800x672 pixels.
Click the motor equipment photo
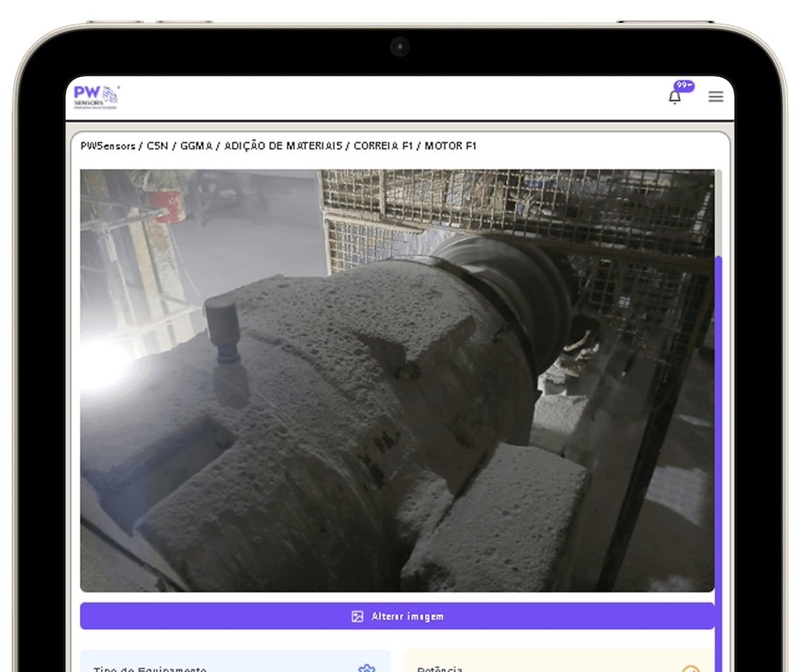click(x=399, y=378)
